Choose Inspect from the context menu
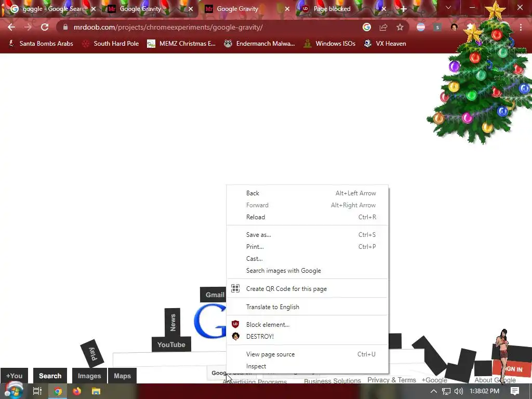 pyautogui.click(x=307, y=366)
